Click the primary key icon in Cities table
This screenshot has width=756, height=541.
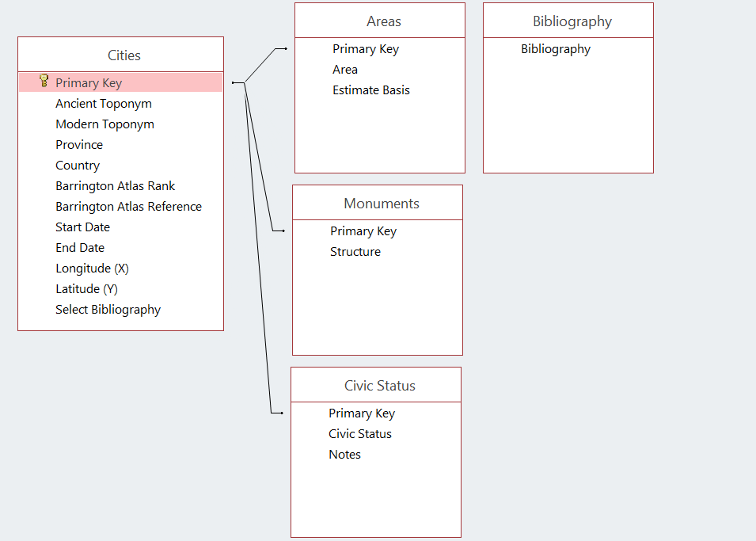[45, 82]
